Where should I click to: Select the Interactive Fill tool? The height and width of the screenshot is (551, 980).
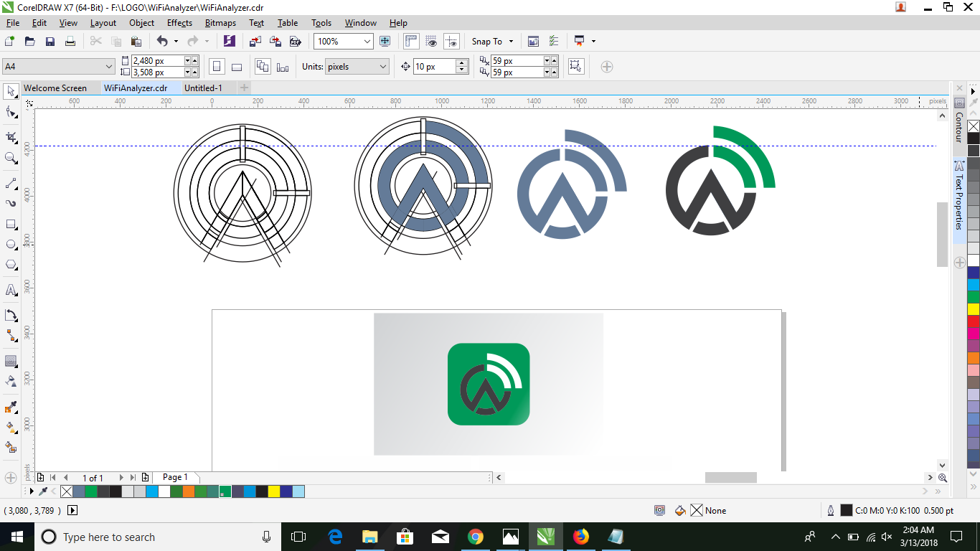click(11, 428)
